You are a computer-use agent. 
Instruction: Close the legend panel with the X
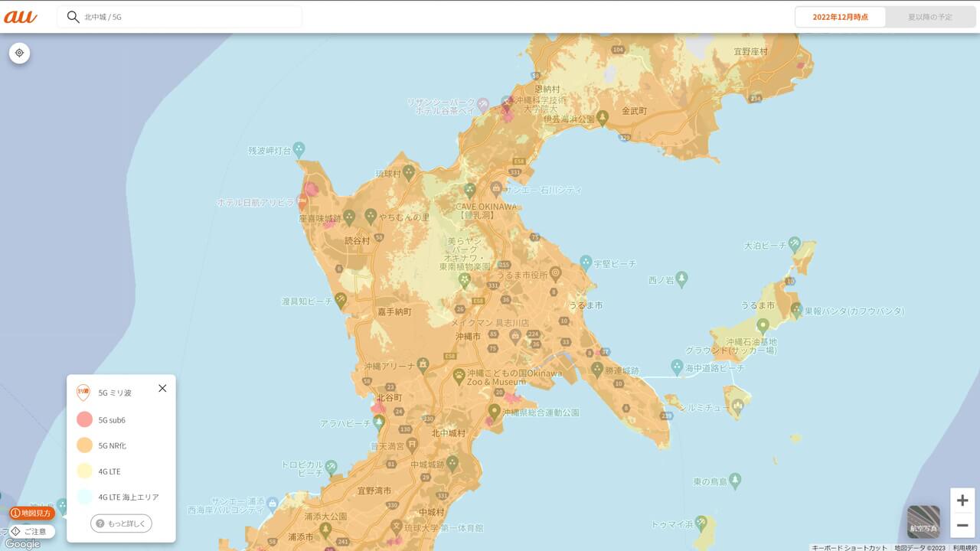coord(162,388)
